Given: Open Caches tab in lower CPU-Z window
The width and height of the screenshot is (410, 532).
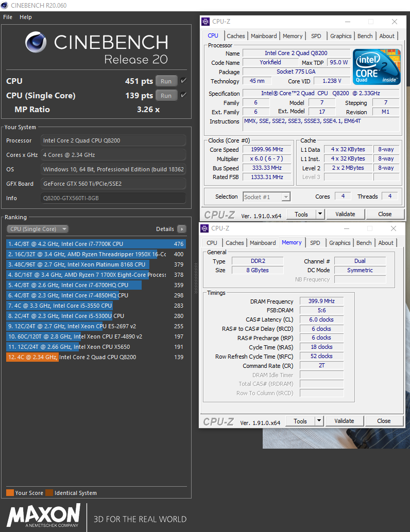Looking at the screenshot, I should (x=235, y=243).
